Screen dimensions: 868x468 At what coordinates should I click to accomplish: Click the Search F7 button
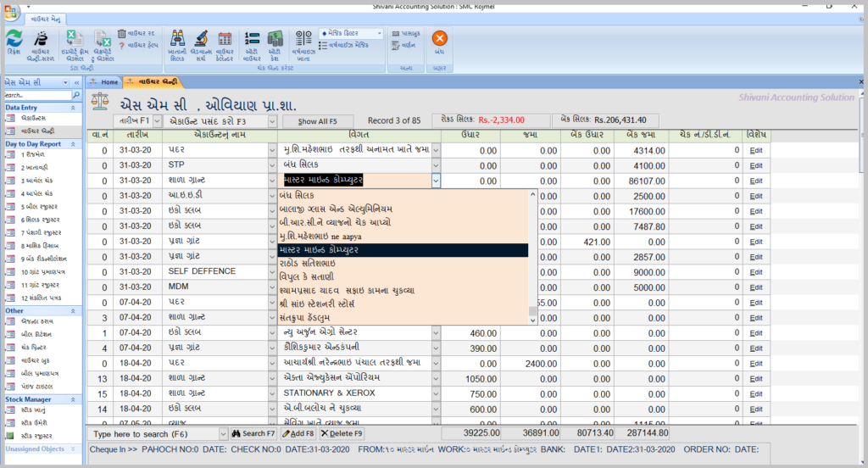(x=253, y=433)
